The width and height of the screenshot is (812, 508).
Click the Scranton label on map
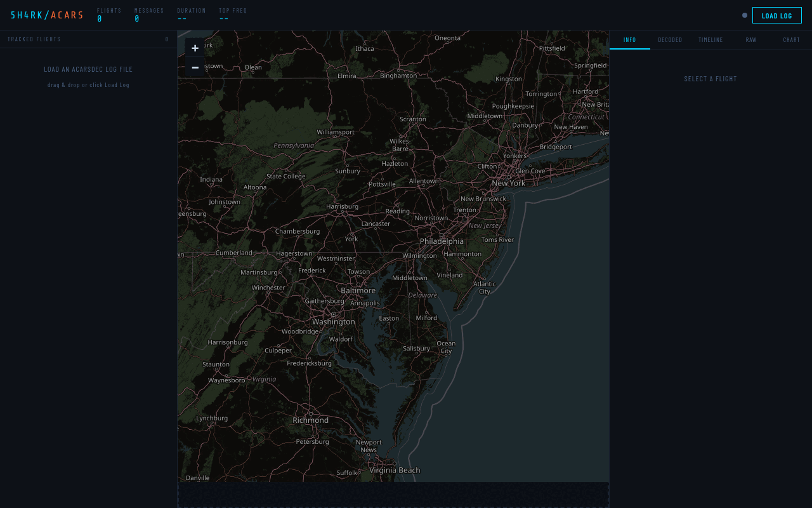coord(413,119)
